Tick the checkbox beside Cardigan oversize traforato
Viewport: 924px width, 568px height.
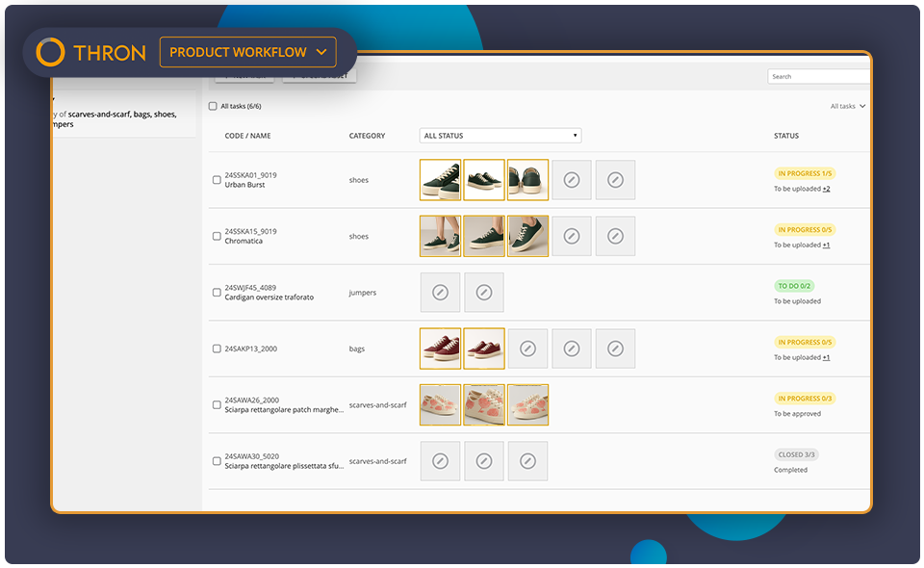pos(216,292)
